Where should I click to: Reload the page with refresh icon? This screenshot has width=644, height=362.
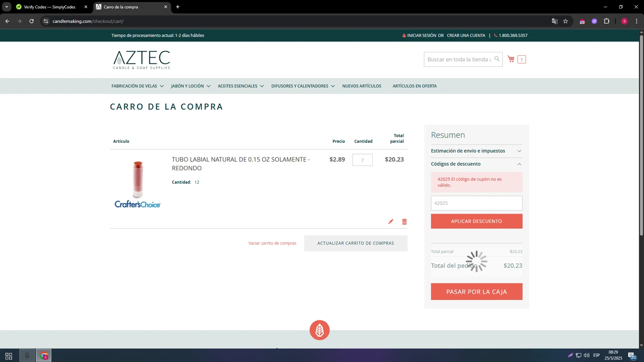coord(31,21)
